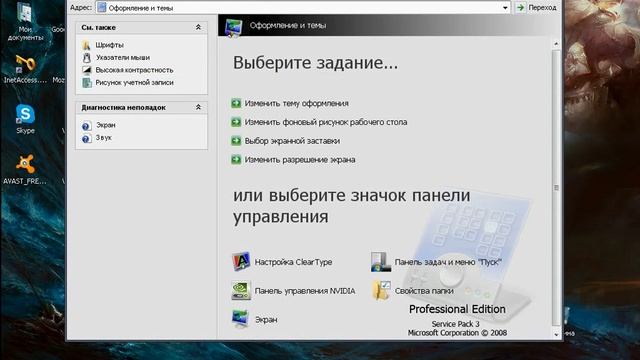Choose Изменить разрешение экрана task

coord(300,160)
